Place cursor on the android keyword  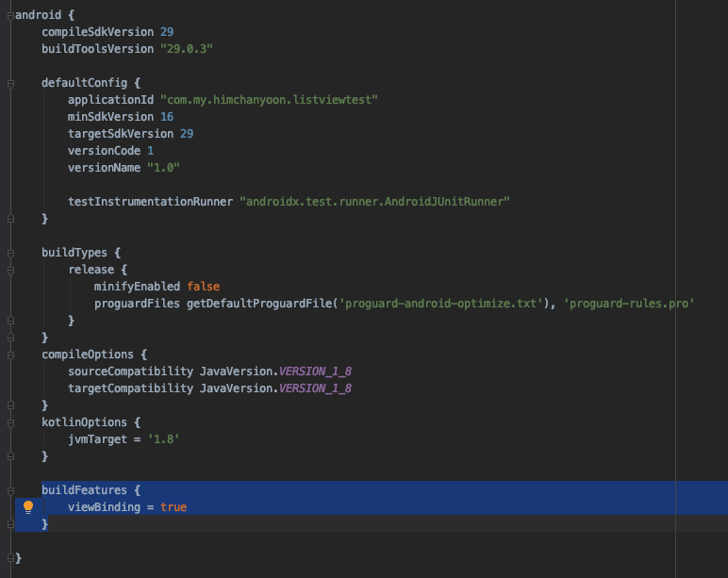click(38, 15)
